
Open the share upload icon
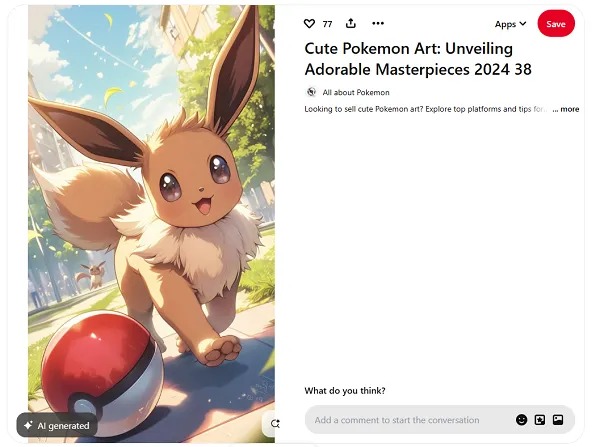(351, 23)
